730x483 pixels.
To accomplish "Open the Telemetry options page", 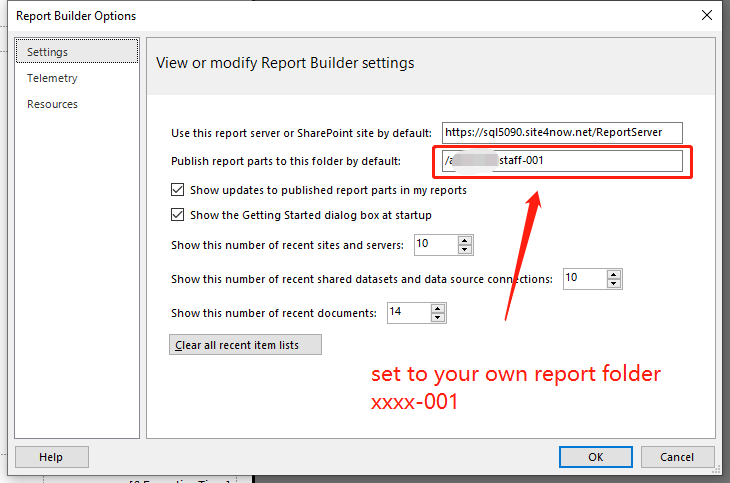I will coord(52,78).
